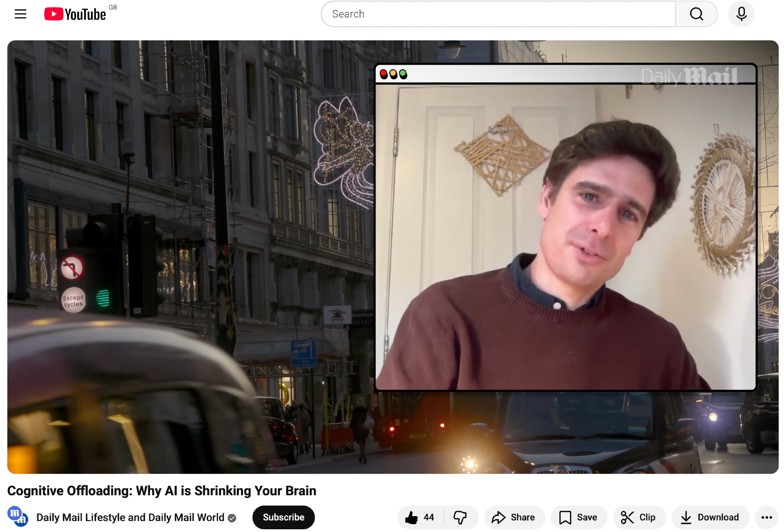784x532 pixels.
Task: Start voice search with microphone
Action: point(741,14)
